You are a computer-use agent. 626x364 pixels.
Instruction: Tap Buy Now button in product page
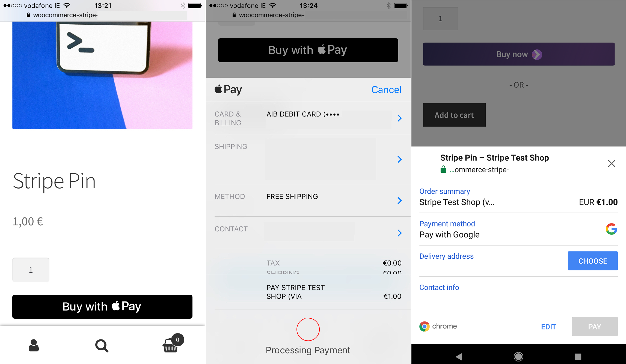coord(518,54)
